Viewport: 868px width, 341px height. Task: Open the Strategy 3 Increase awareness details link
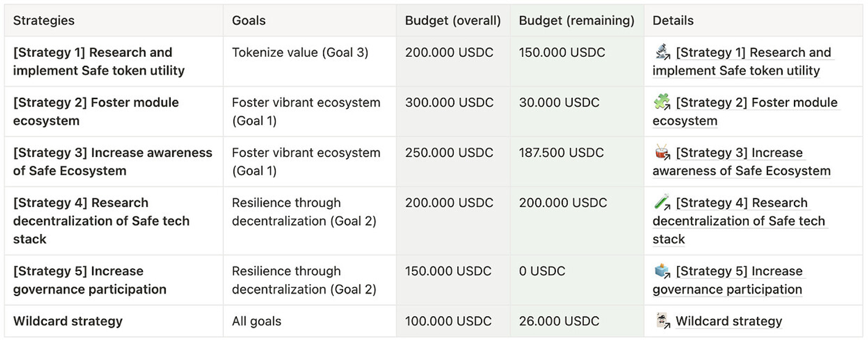point(742,162)
